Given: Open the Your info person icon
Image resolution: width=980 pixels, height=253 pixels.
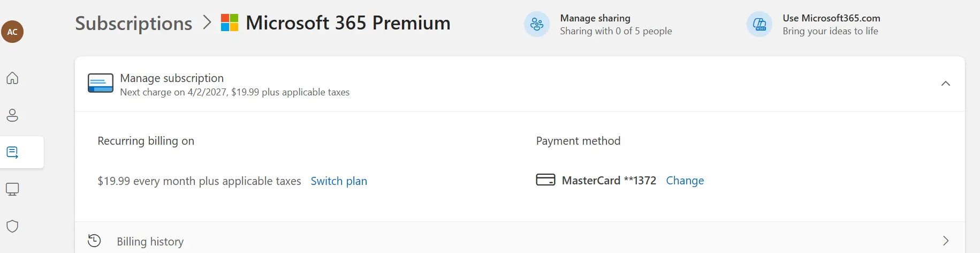Looking at the screenshot, I should (x=12, y=115).
